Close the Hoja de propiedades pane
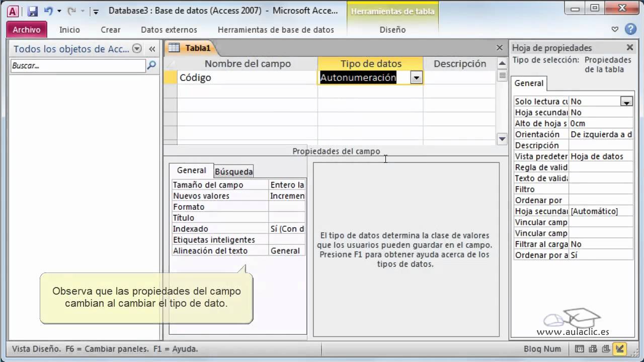The width and height of the screenshot is (644, 362). click(x=629, y=48)
